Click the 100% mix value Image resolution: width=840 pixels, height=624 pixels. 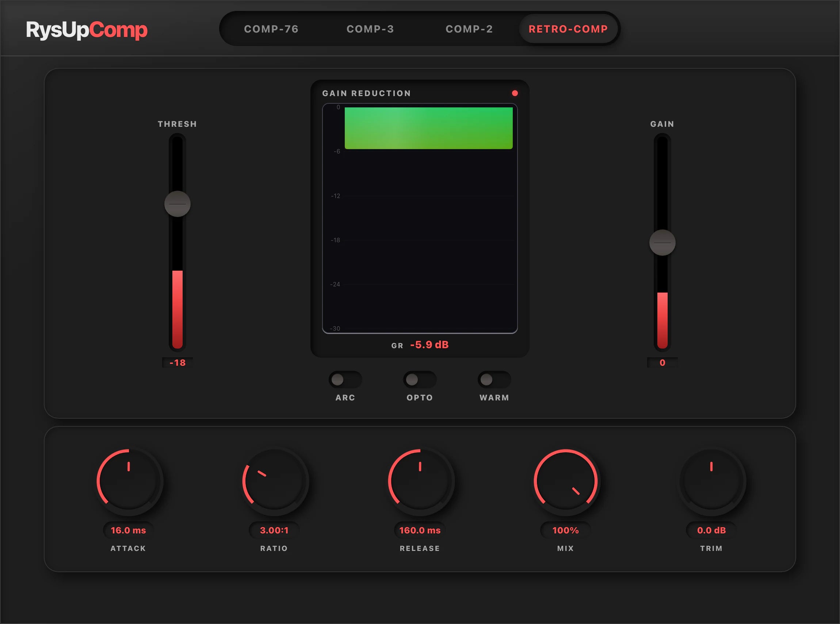click(565, 530)
